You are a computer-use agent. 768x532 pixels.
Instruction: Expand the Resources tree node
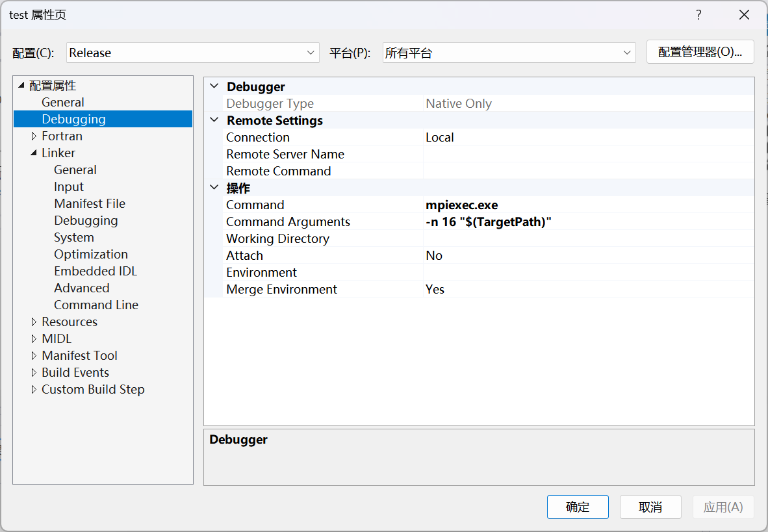[x=34, y=322]
